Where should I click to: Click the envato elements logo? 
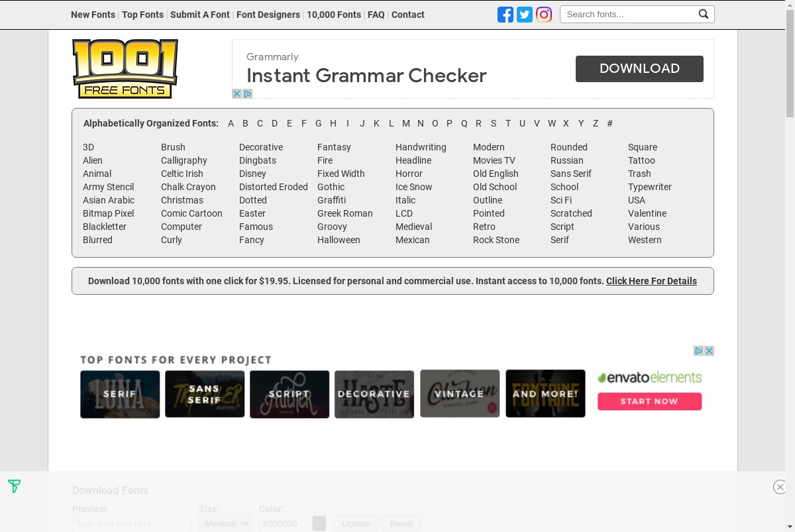[649, 378]
